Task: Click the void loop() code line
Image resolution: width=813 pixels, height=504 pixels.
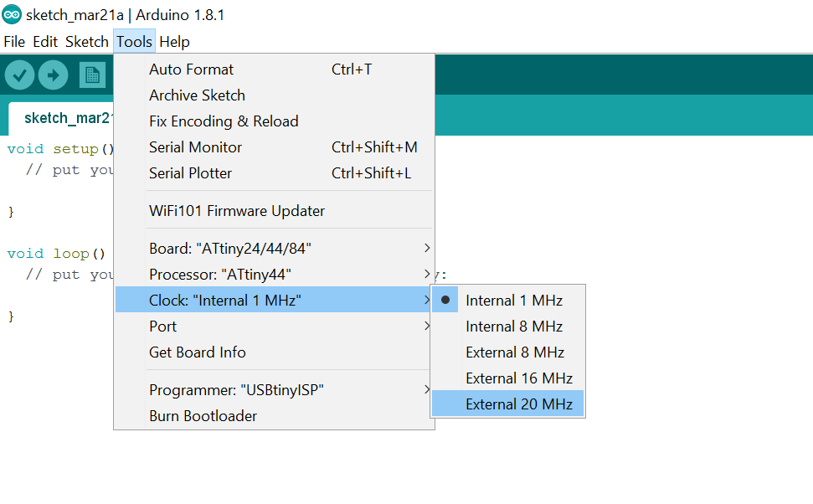Action: pos(56,254)
